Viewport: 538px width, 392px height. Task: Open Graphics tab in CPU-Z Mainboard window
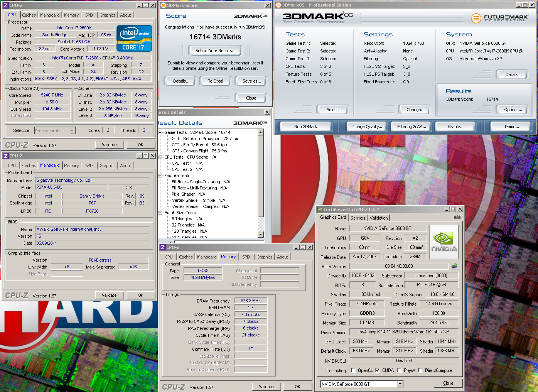tap(108, 166)
